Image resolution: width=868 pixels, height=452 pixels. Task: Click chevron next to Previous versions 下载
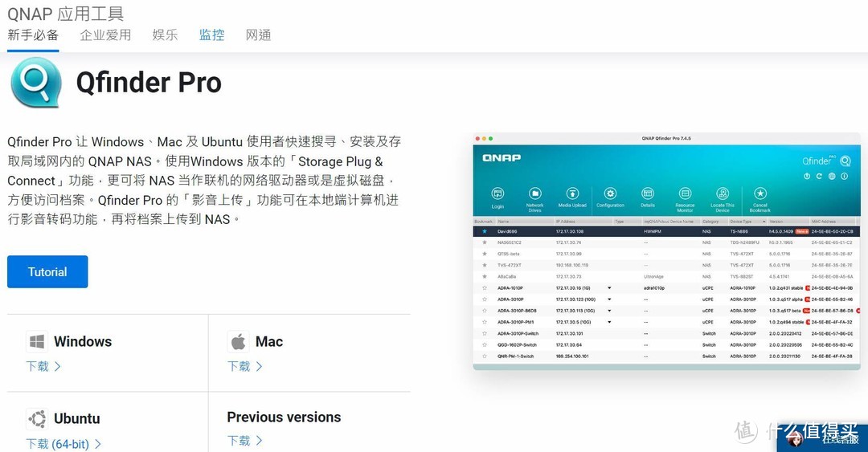point(259,441)
